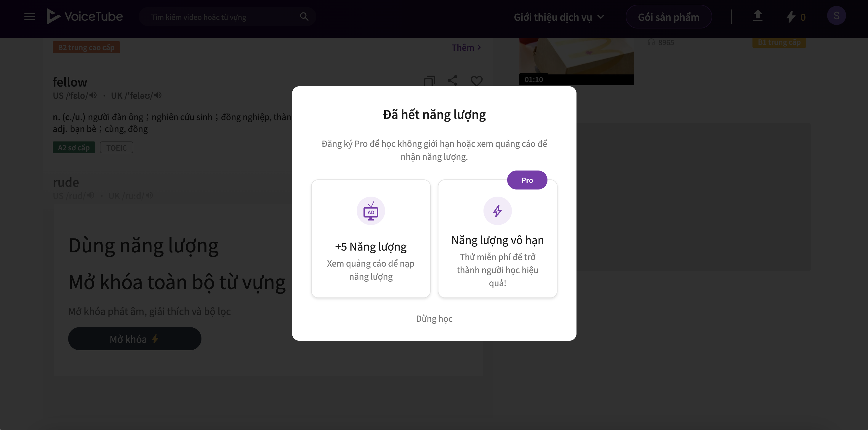Open the Gói sản phẩm menu item
The image size is (868, 430).
pos(669,17)
